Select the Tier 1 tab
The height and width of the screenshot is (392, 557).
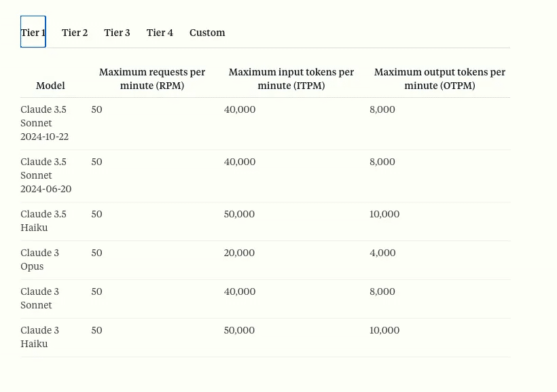coord(33,32)
